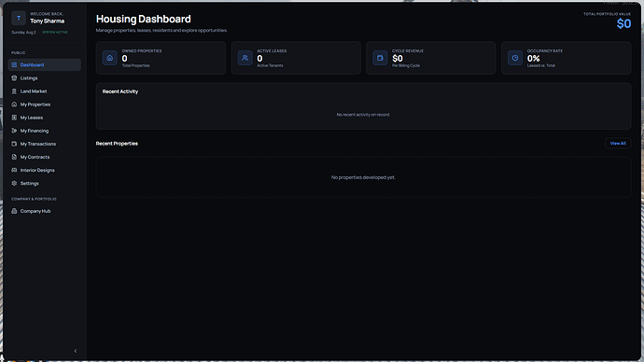Click 'No recent activity on record.' text
Viewport: 644px width, 362px height.
[363, 115]
